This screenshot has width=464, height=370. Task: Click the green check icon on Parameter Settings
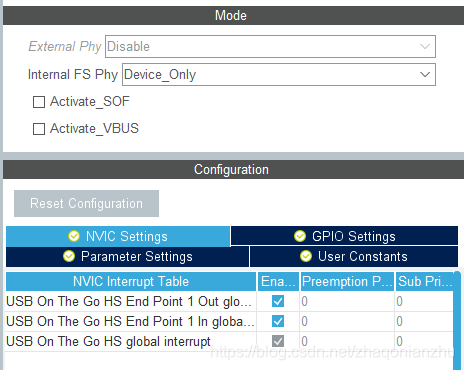[x=69, y=257]
